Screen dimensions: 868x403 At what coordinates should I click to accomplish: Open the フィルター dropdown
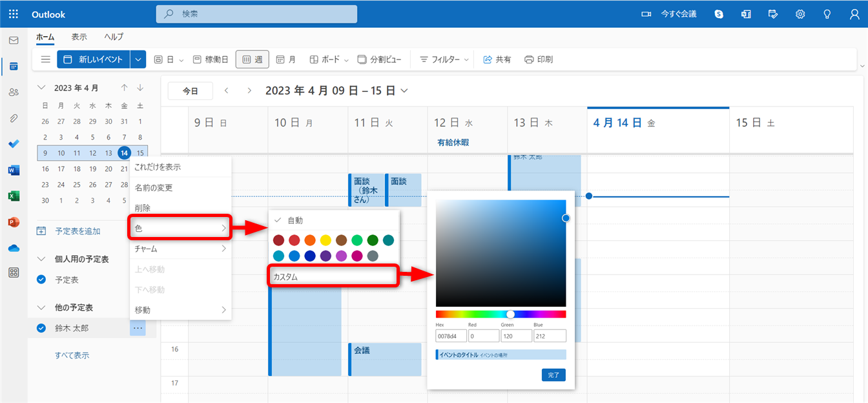[x=444, y=59]
